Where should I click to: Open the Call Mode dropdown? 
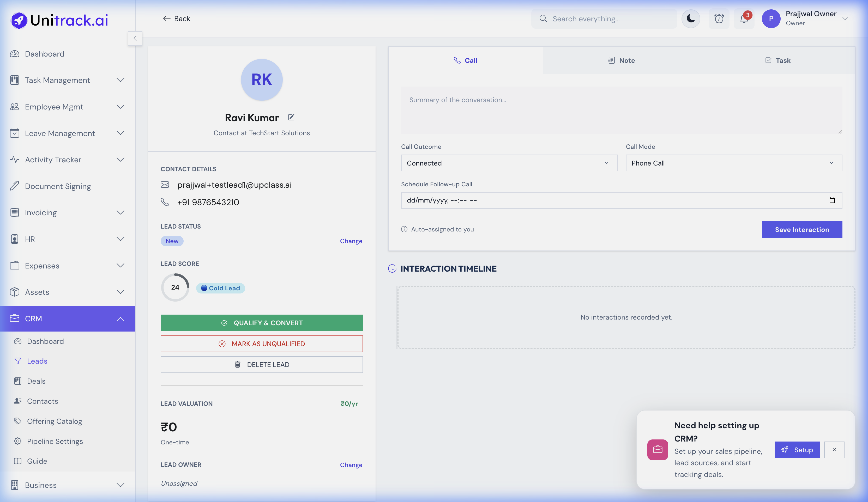734,163
